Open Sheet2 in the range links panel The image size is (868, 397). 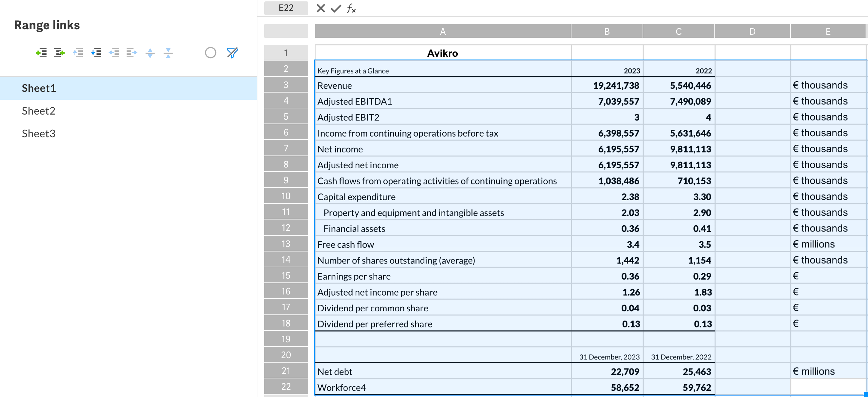point(38,111)
